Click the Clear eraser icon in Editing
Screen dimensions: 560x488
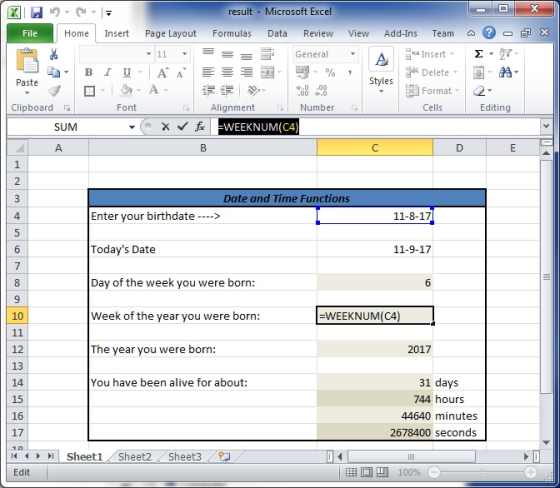pos(479,91)
